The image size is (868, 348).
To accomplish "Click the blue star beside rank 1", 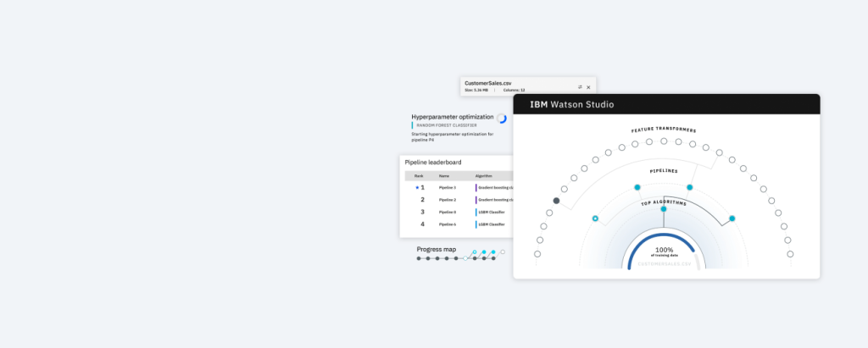I will coord(417,188).
